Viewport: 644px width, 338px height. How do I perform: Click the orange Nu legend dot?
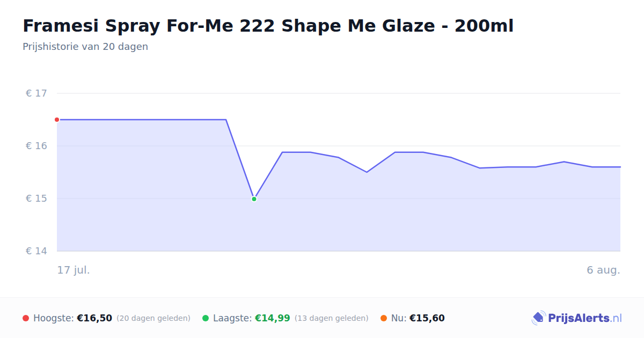coord(384,318)
